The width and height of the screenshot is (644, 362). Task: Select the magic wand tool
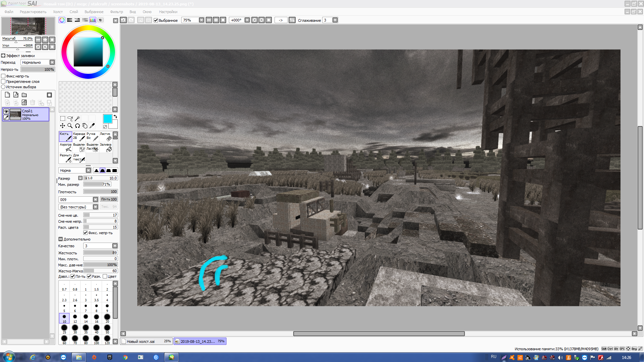(78, 118)
